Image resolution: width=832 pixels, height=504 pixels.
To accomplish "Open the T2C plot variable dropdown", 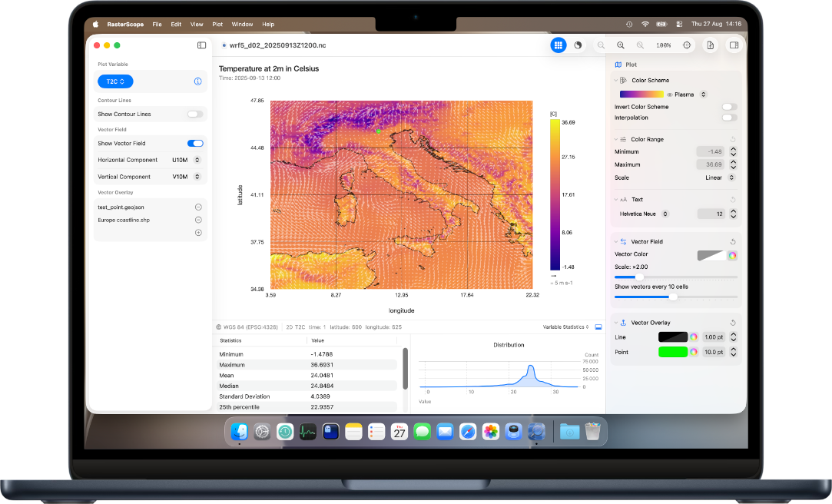I will point(115,81).
